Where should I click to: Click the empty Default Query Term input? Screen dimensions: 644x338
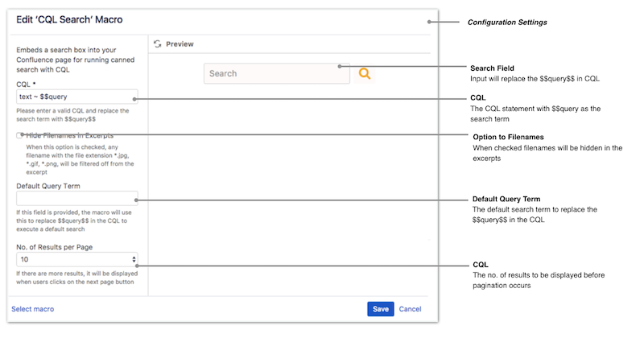(x=76, y=198)
